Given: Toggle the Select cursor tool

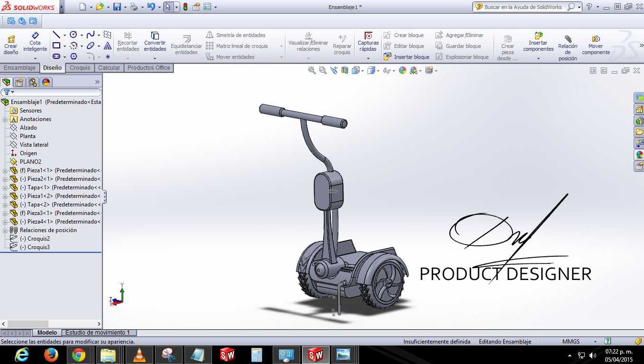Looking at the screenshot, I should [168, 7].
